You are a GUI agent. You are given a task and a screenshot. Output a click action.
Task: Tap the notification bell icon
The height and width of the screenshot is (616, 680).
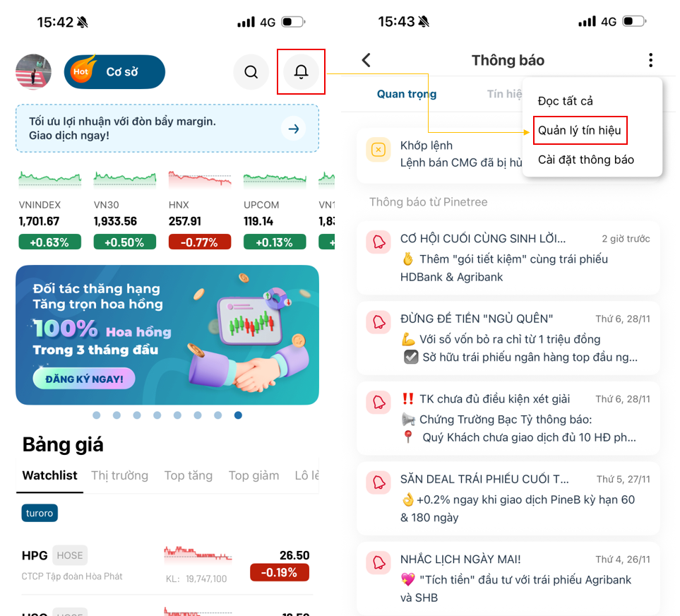[301, 71]
